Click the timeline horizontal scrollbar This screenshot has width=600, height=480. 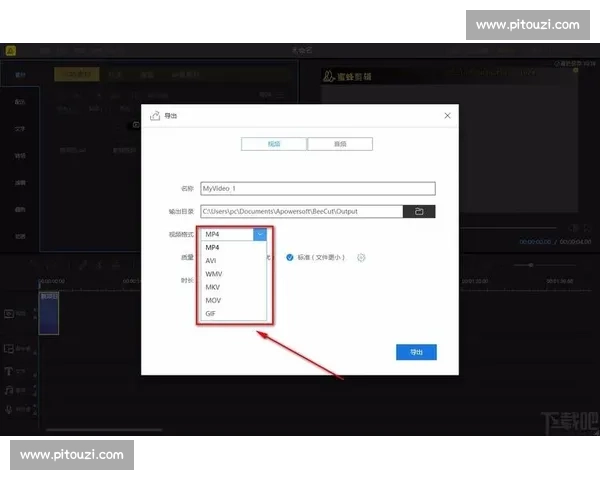click(104, 430)
